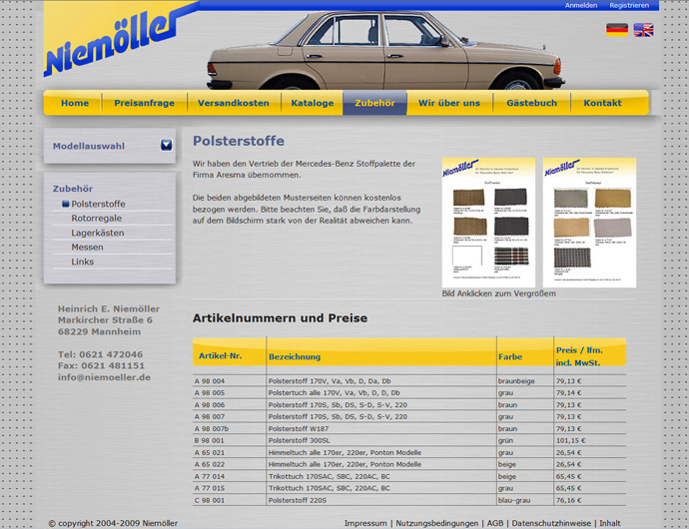The width and height of the screenshot is (689, 529).
Task: Open the Inhalt footer link
Action: [x=610, y=523]
